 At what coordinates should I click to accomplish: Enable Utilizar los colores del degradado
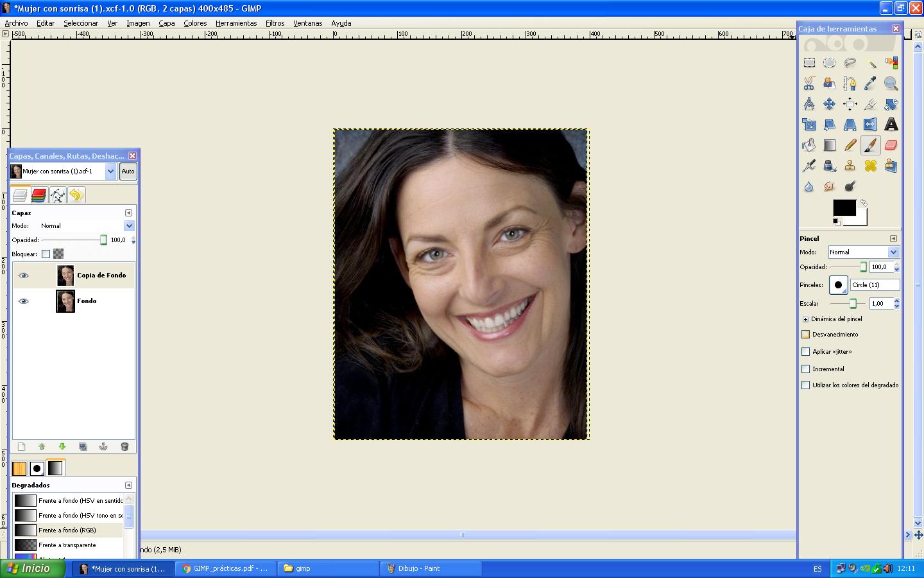(806, 385)
